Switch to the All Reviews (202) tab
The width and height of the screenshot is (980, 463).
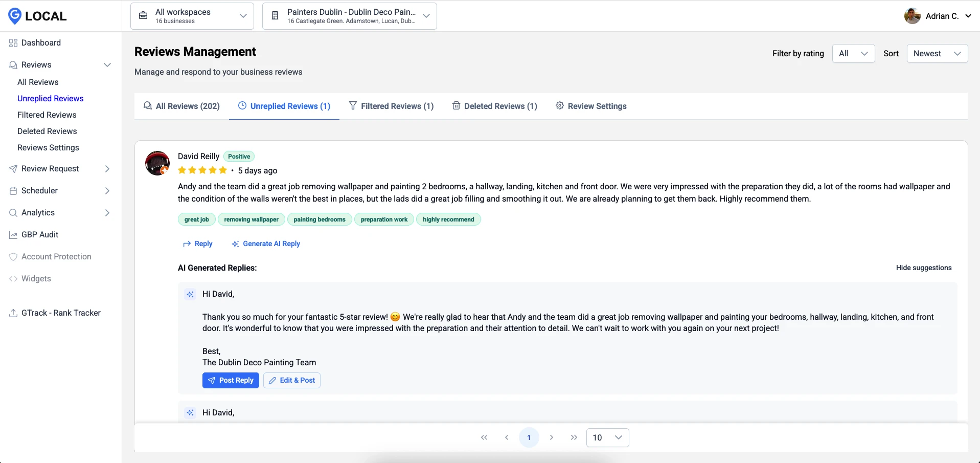click(181, 106)
